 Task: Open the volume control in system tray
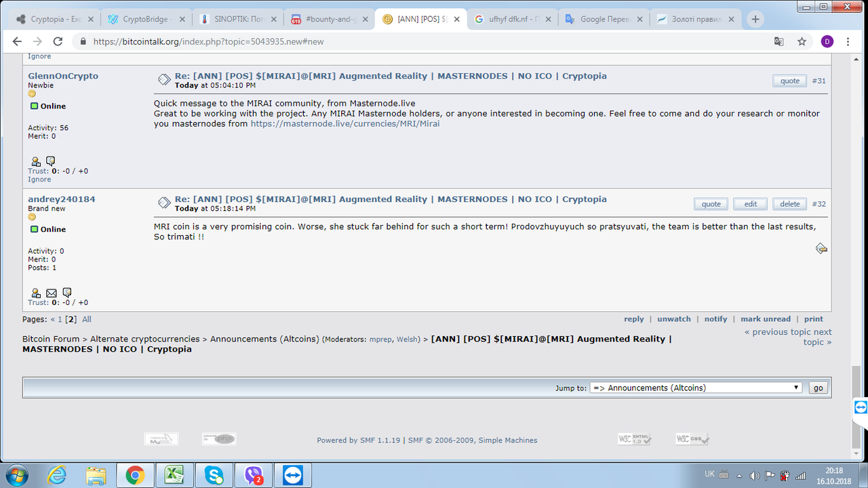point(755,475)
